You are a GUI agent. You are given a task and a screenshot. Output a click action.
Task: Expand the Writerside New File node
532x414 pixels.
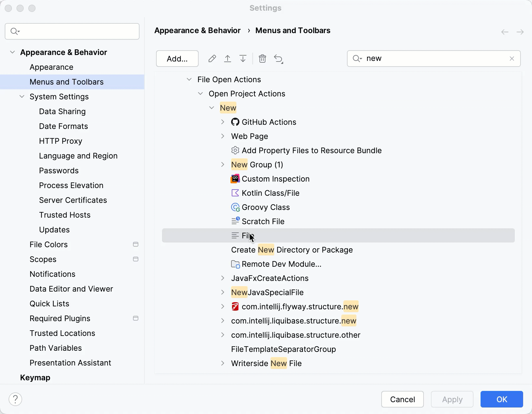tap(223, 363)
